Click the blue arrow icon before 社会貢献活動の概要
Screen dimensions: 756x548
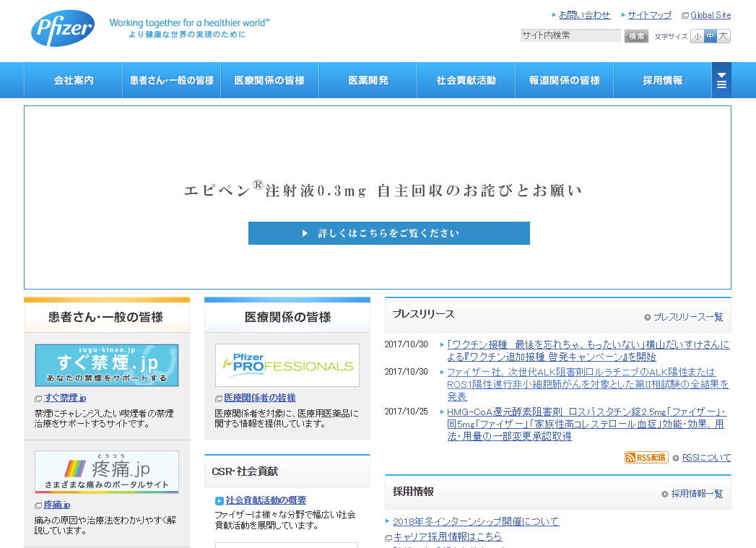tap(220, 501)
